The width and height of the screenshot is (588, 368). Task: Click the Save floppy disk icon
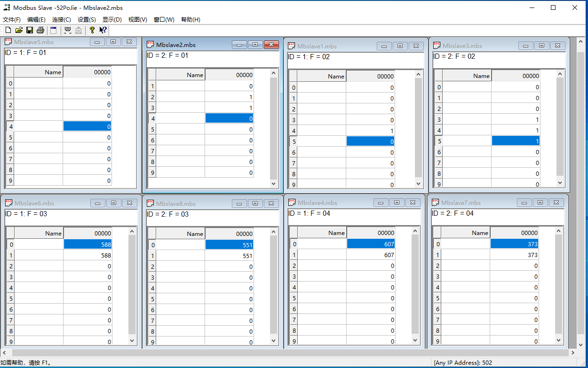tap(30, 31)
